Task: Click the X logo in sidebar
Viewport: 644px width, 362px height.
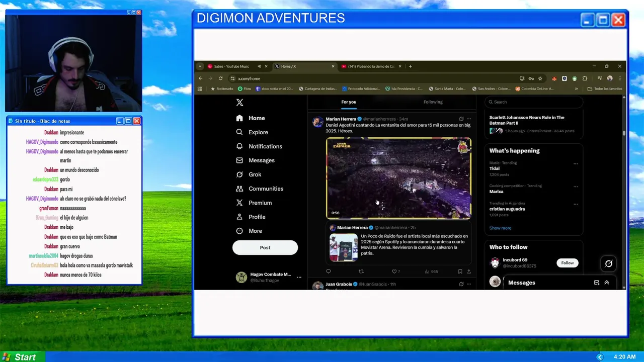Action: click(x=239, y=102)
